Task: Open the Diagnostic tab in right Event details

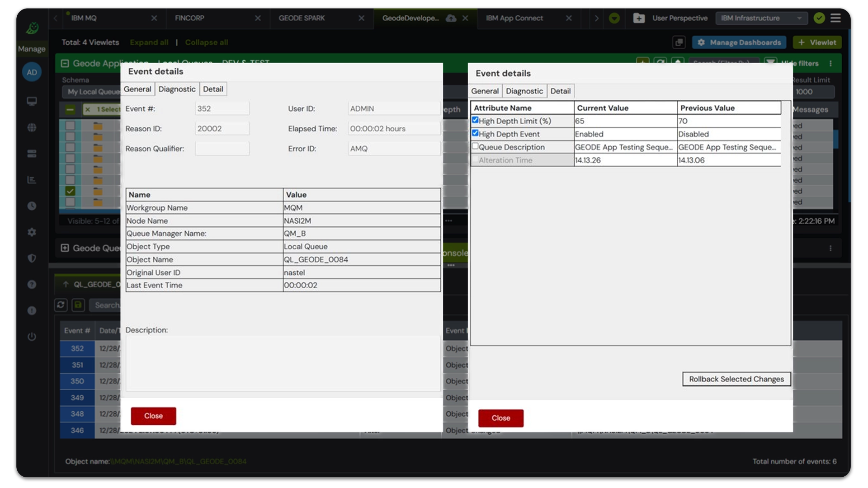Action: 524,91
